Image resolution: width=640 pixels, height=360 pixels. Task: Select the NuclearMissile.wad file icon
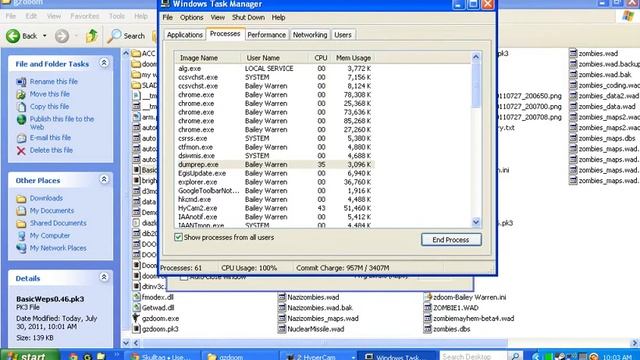click(282, 329)
